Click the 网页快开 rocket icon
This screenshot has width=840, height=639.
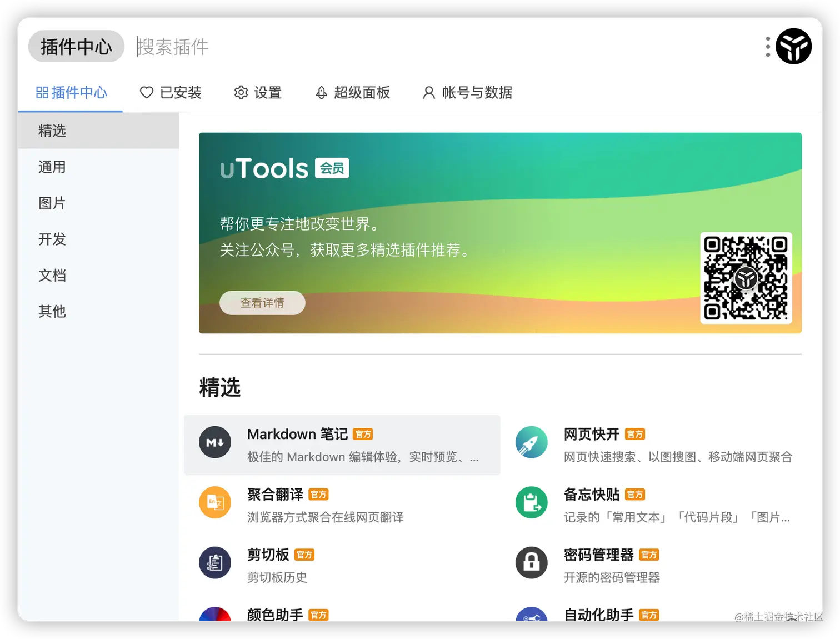pos(531,442)
